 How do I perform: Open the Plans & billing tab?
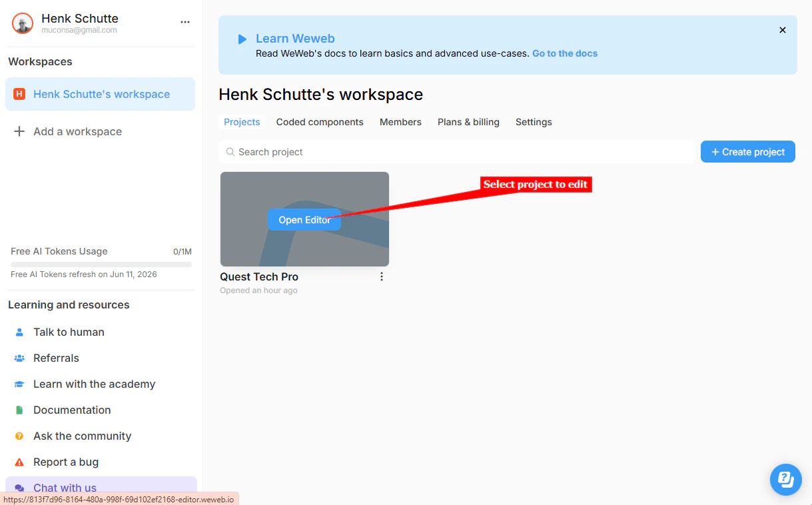468,122
